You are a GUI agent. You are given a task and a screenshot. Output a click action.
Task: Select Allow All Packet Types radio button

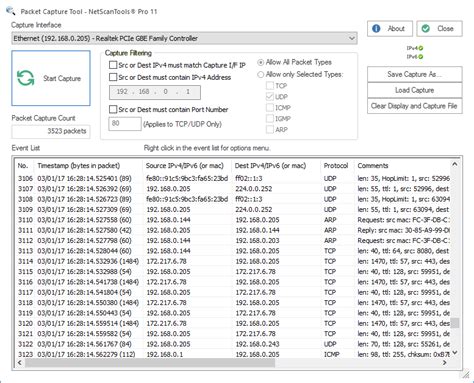[261, 62]
